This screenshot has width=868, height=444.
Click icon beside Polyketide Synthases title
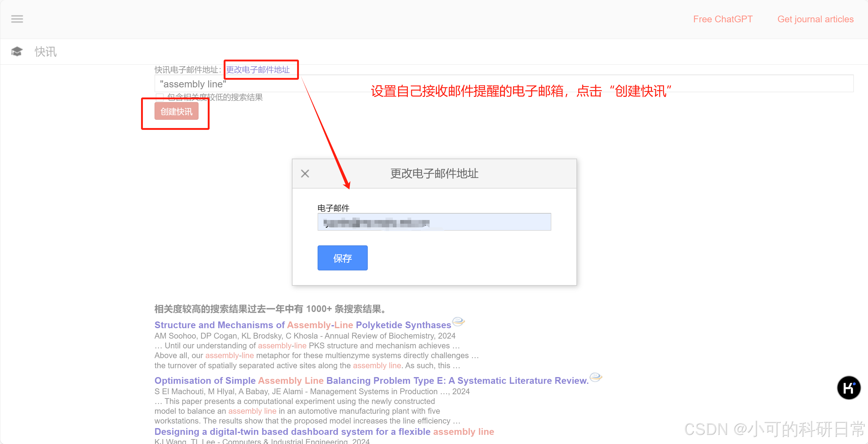[458, 321]
